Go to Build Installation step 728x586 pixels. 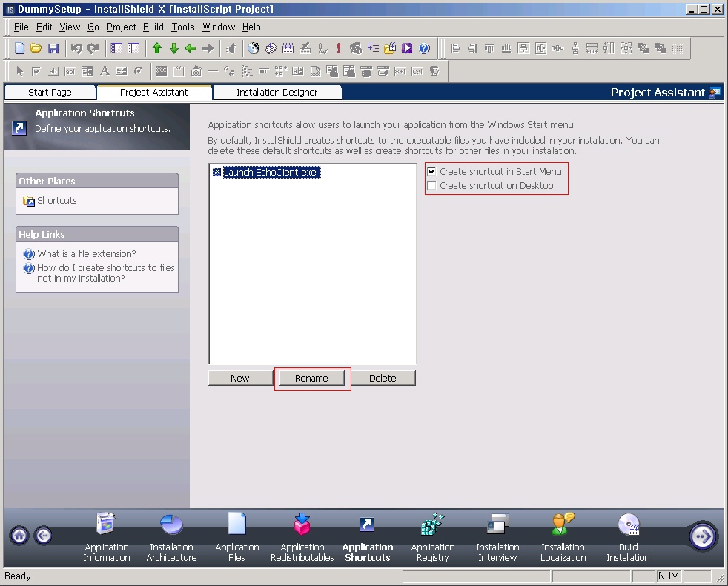coord(628,537)
